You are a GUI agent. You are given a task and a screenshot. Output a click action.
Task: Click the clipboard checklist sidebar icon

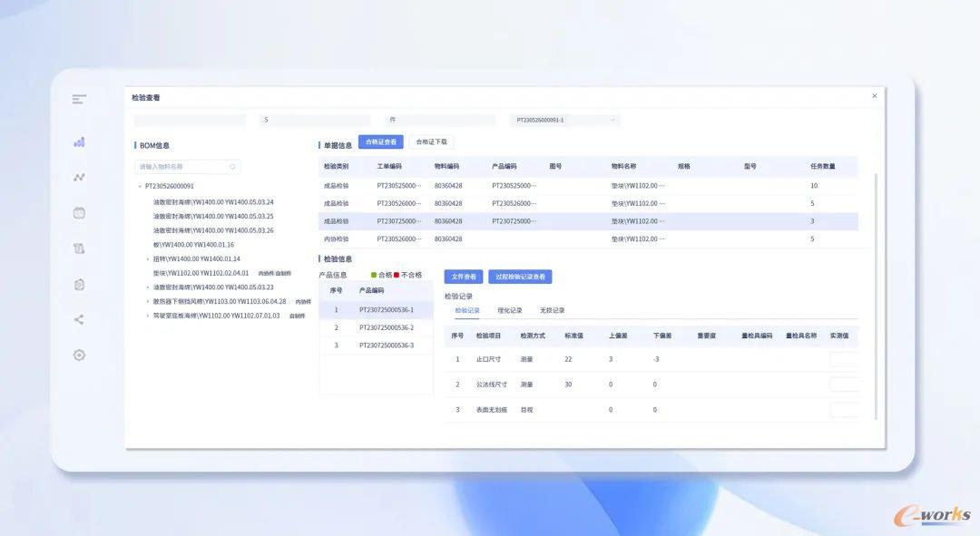point(79,284)
